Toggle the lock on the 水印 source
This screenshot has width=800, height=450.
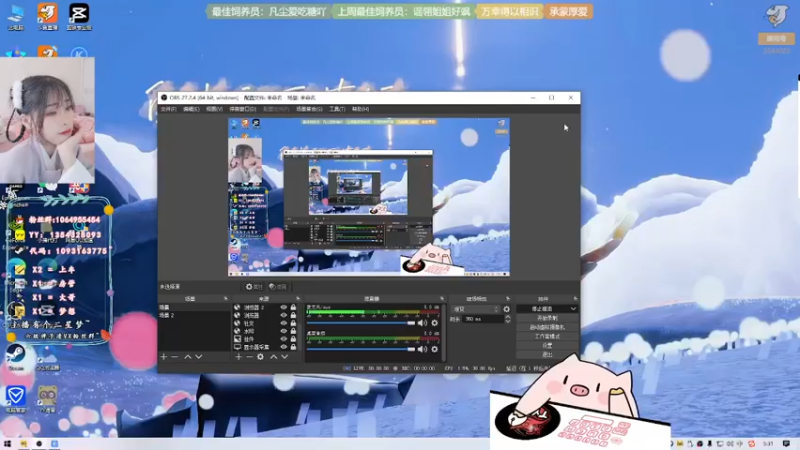293,331
